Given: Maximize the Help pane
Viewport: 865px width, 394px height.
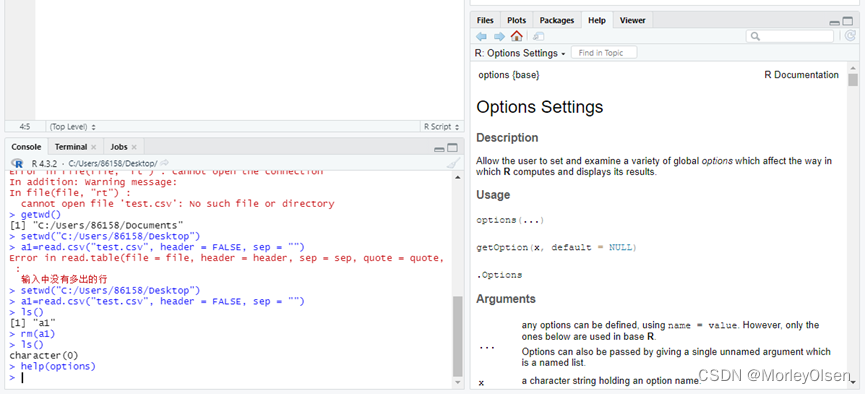Looking at the screenshot, I should click(x=847, y=22).
